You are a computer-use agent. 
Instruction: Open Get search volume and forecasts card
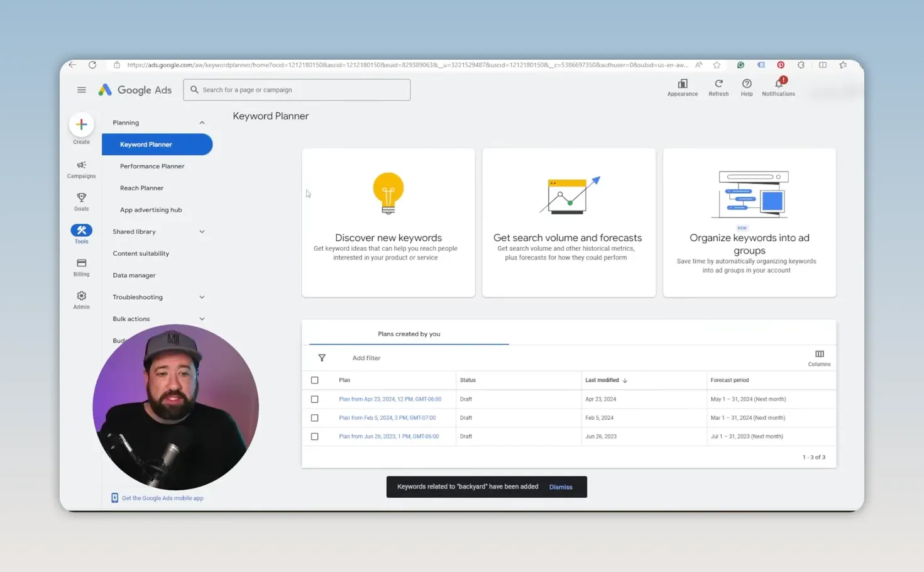point(569,223)
